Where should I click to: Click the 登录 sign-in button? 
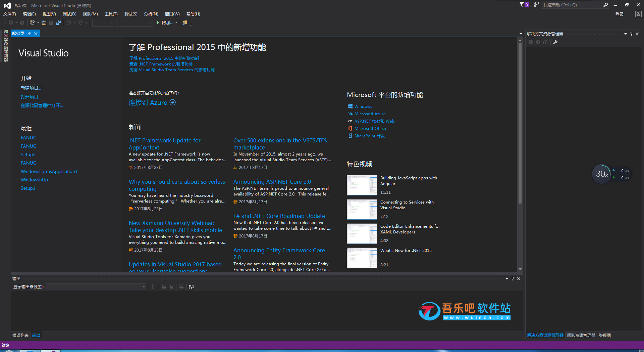620,14
